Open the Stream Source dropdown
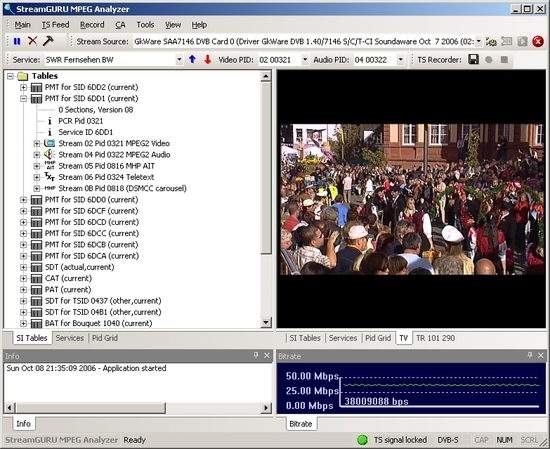 pos(478,41)
